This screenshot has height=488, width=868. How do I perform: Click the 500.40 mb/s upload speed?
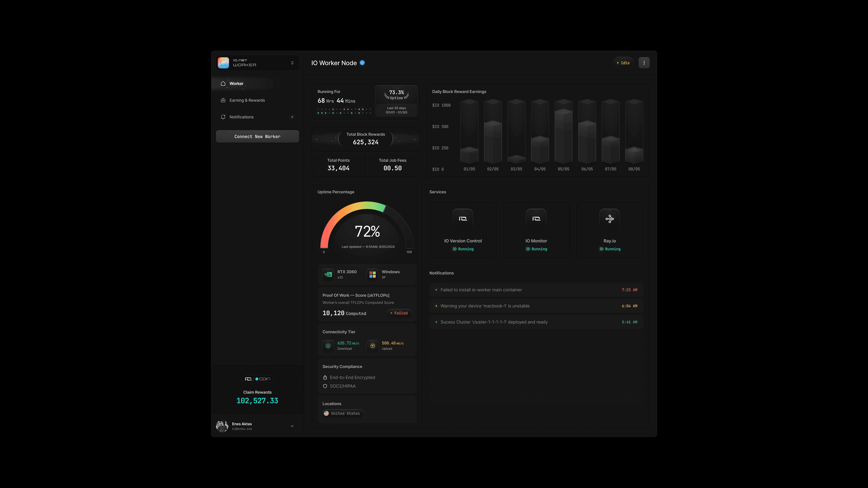(x=392, y=343)
